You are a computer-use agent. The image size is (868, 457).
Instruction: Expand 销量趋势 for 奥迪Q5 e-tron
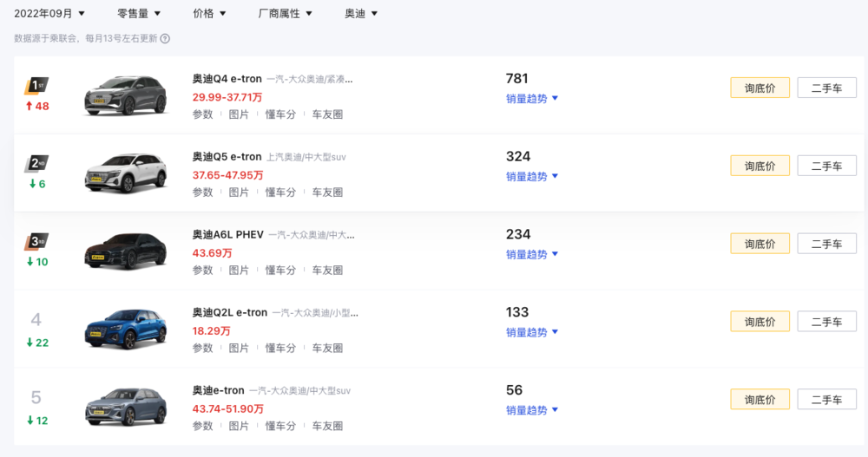(532, 177)
